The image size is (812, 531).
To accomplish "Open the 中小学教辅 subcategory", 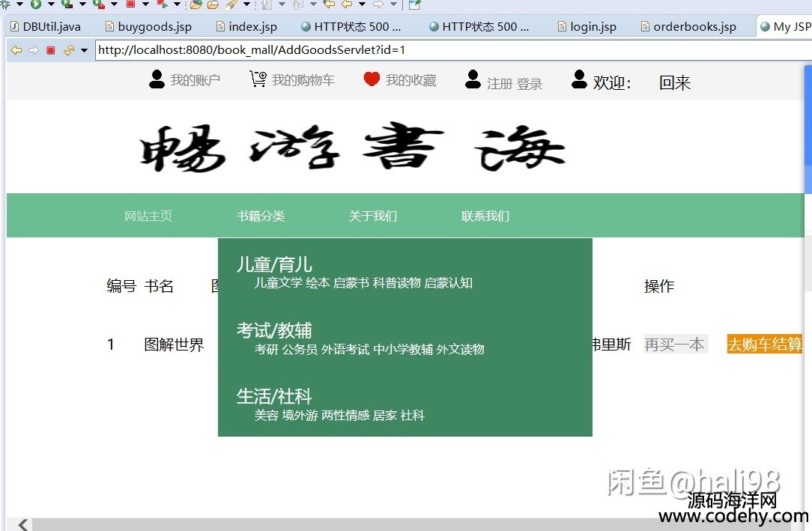I will [403, 349].
